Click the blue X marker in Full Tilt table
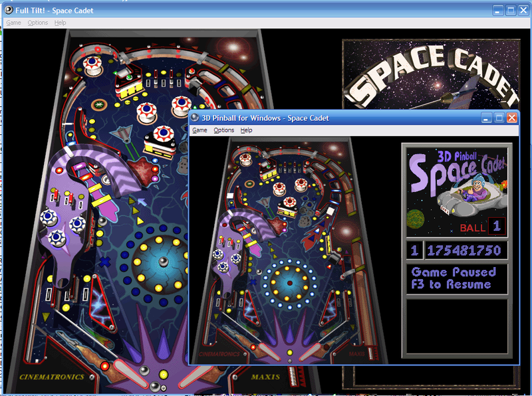The width and height of the screenshot is (532, 396). (x=105, y=262)
